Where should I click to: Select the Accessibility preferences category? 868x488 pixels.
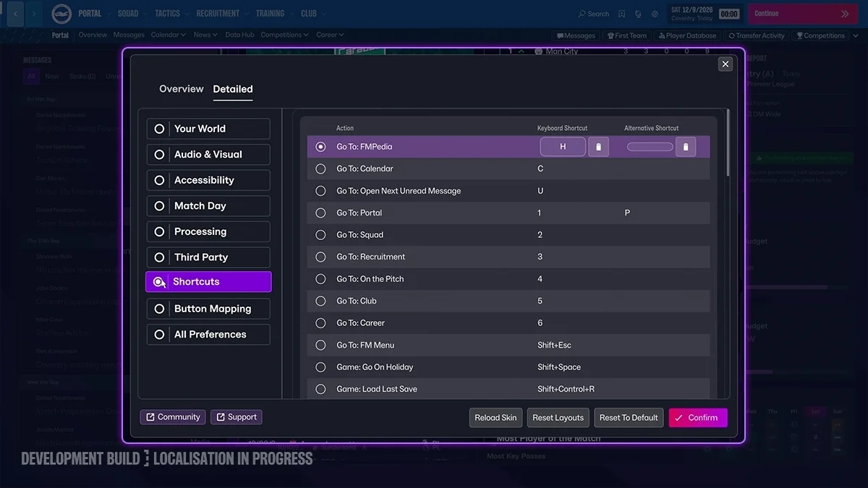[208, 180]
